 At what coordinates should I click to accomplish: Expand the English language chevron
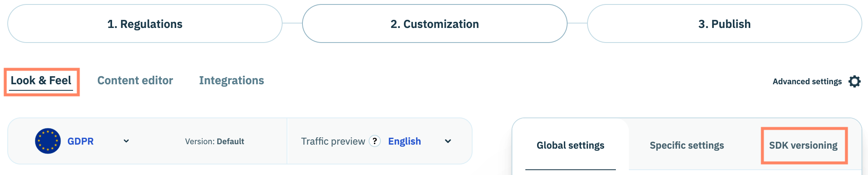tap(448, 141)
